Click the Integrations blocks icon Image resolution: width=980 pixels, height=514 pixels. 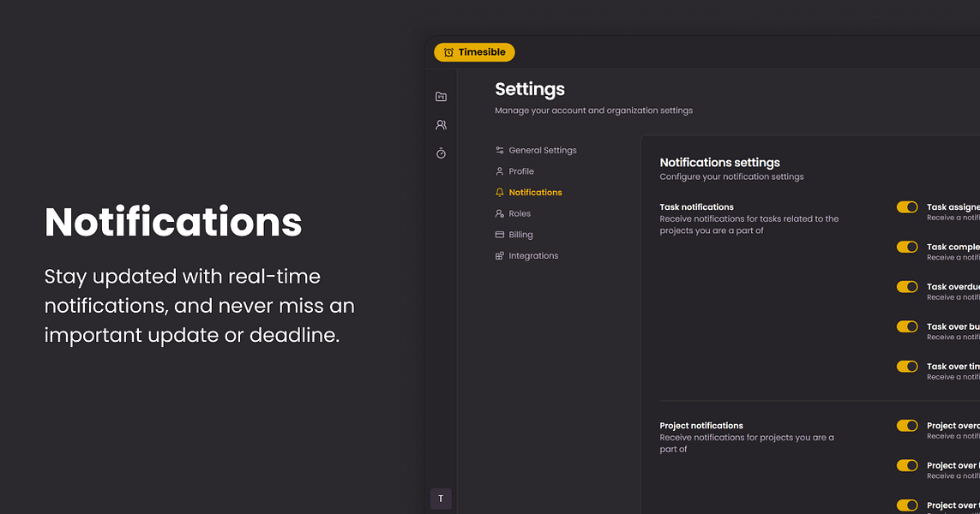(499, 256)
